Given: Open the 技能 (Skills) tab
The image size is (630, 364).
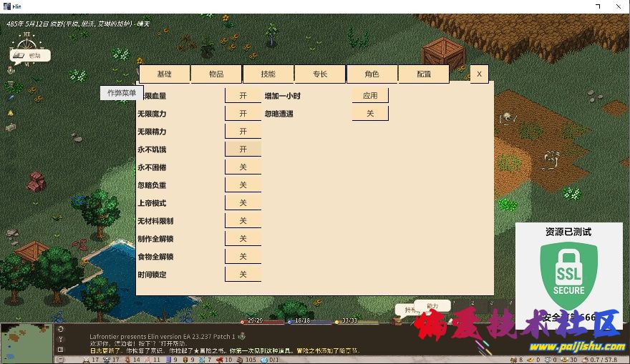Looking at the screenshot, I should [x=268, y=74].
